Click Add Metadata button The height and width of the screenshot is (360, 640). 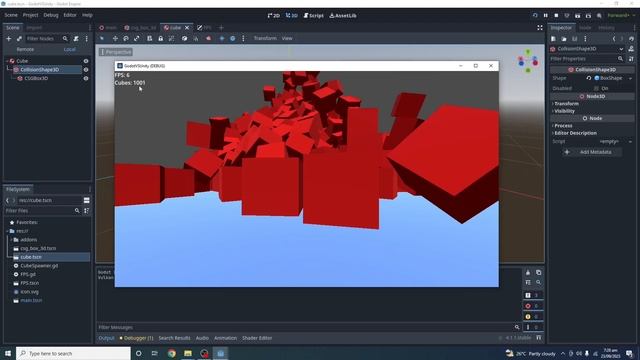pyautogui.click(x=591, y=152)
